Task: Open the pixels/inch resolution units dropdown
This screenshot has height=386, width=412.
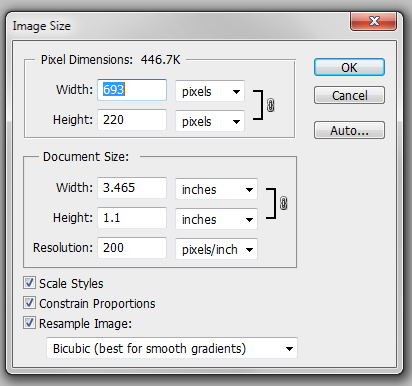Action: (x=216, y=249)
